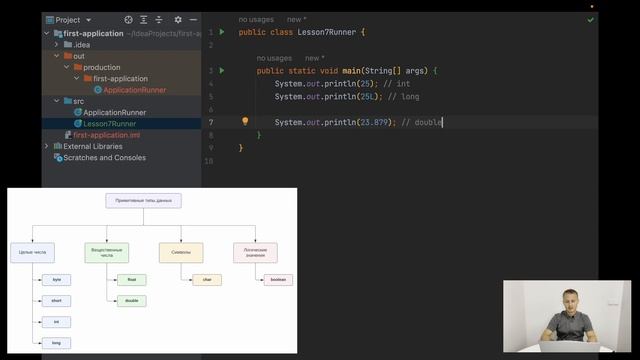Click the collapse all icon in Project panel

159,20
